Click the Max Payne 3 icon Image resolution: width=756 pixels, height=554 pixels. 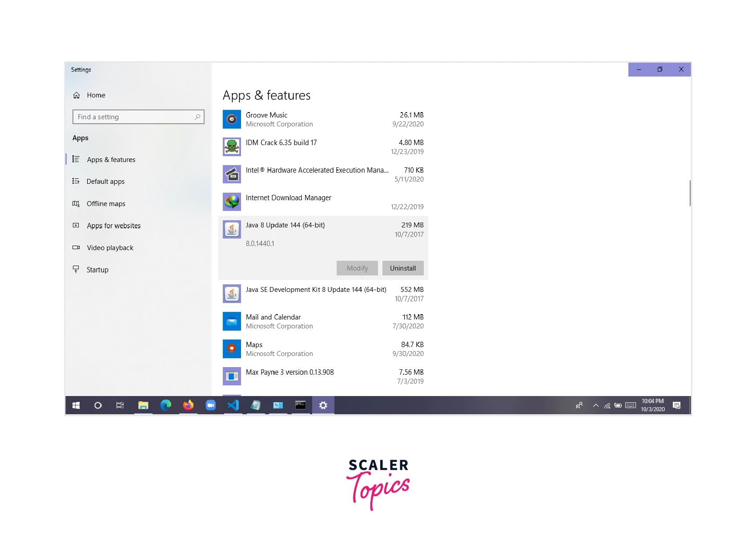232,376
